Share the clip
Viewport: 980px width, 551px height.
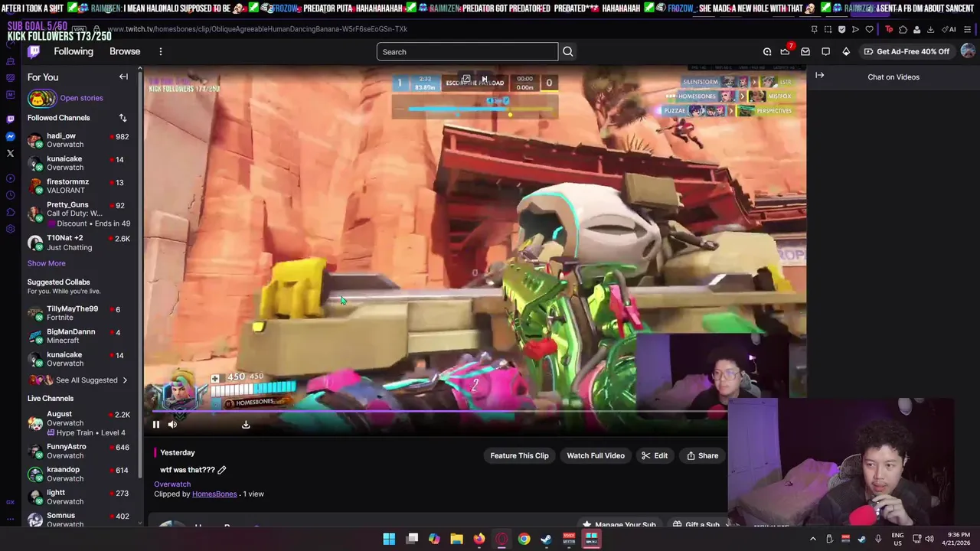tap(703, 455)
